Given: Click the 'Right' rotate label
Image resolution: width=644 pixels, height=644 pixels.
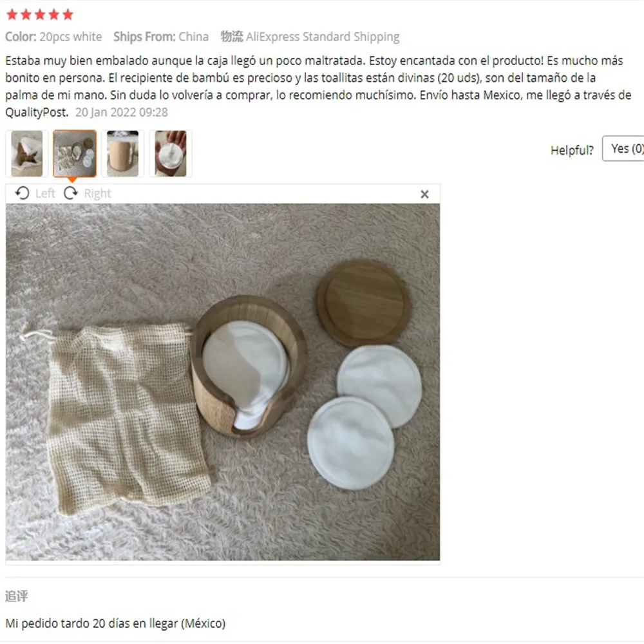Looking at the screenshot, I should pyautogui.click(x=97, y=193).
